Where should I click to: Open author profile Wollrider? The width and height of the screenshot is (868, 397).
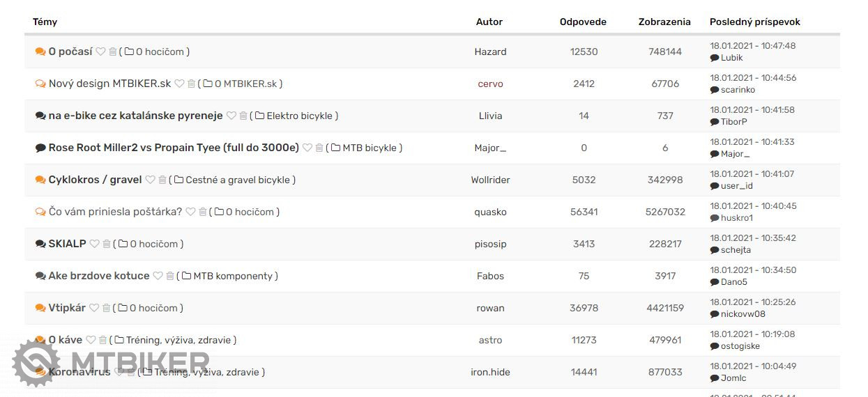point(490,180)
